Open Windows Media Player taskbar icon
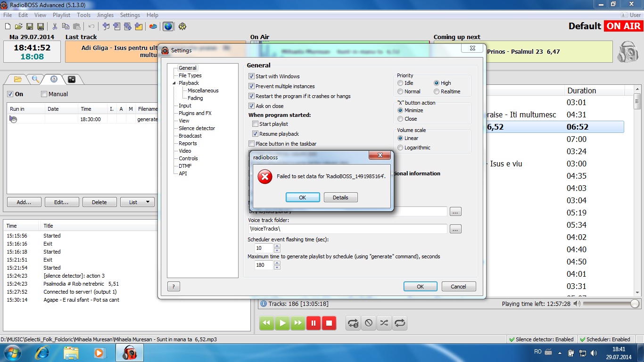644x362 pixels. coord(99,353)
